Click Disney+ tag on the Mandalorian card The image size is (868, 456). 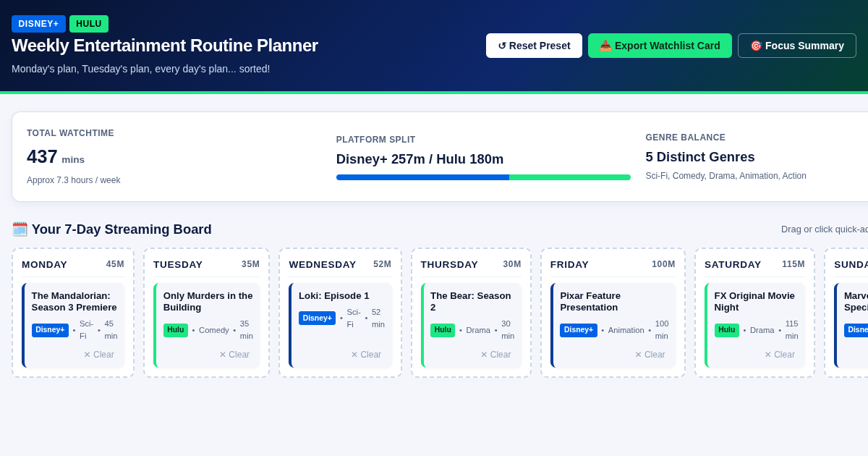tap(50, 330)
